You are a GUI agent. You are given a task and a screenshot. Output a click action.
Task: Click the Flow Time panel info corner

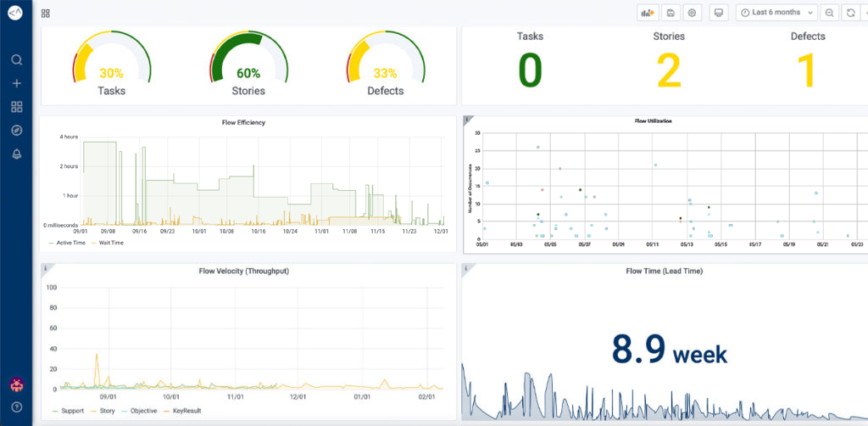click(x=466, y=267)
